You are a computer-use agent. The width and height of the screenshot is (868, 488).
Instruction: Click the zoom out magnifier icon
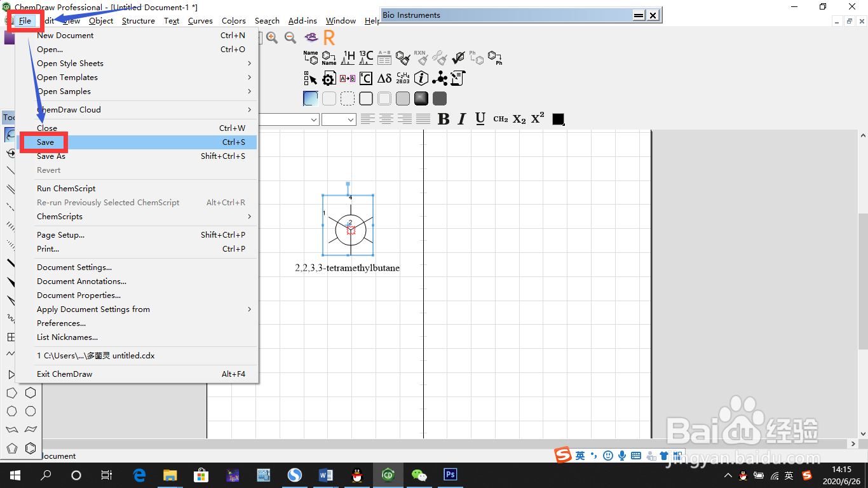(290, 37)
